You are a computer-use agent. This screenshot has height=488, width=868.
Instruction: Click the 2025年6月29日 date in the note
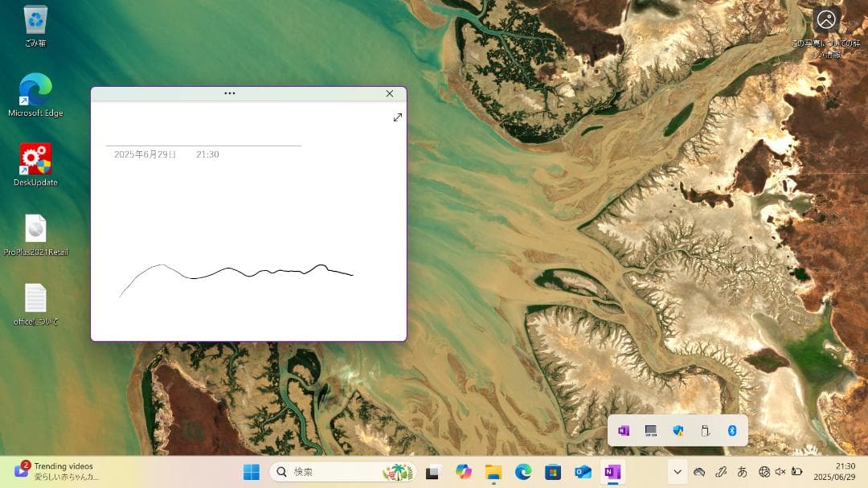click(x=145, y=154)
